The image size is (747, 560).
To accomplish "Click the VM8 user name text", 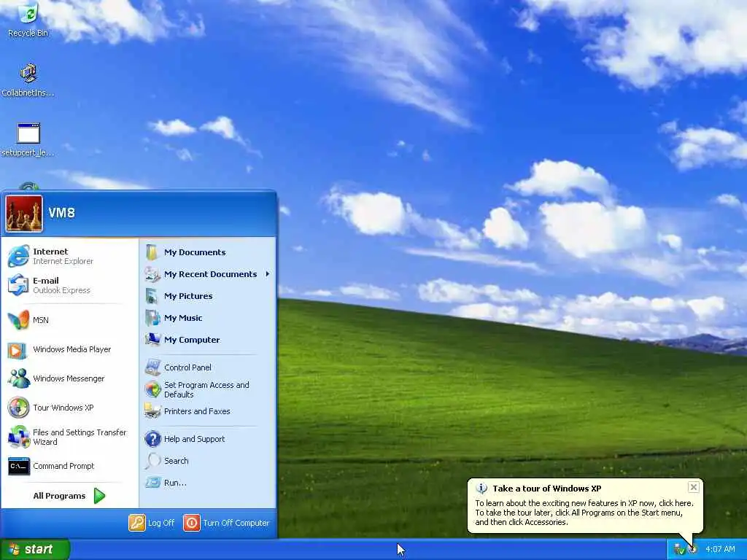I will (61, 213).
